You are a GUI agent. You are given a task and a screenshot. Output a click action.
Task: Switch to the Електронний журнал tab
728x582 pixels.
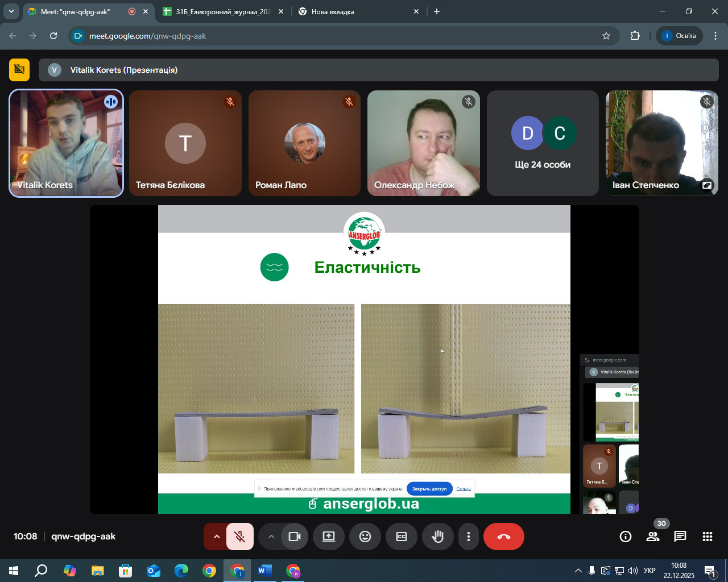[x=223, y=11]
